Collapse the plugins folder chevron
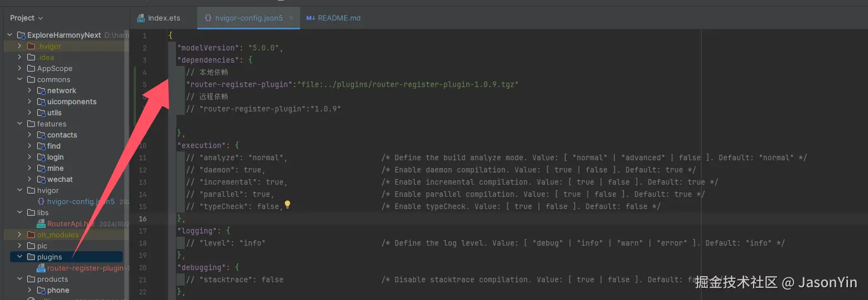Image resolution: width=868 pixels, height=300 pixels. pyautogui.click(x=20, y=257)
